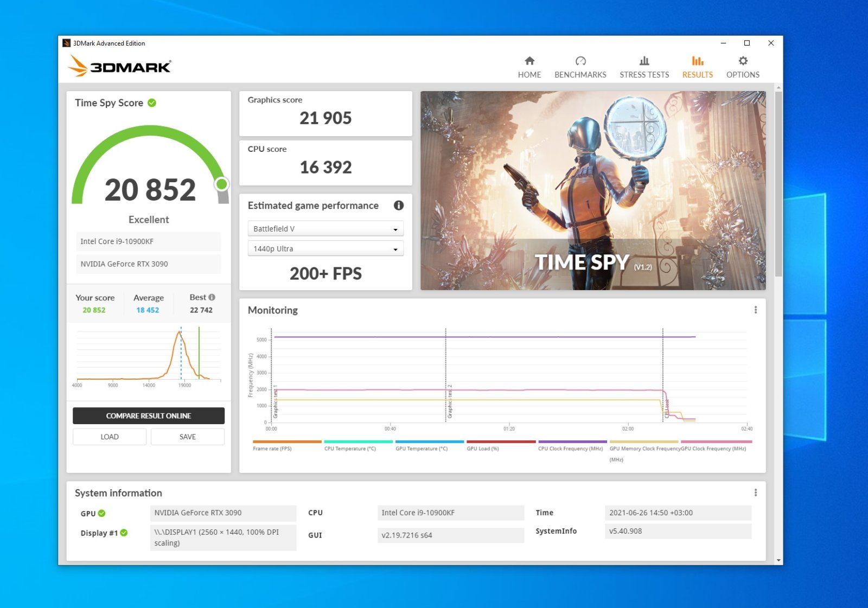Open the Monitoring three-dot menu
This screenshot has width=868, height=608.
coord(755,310)
